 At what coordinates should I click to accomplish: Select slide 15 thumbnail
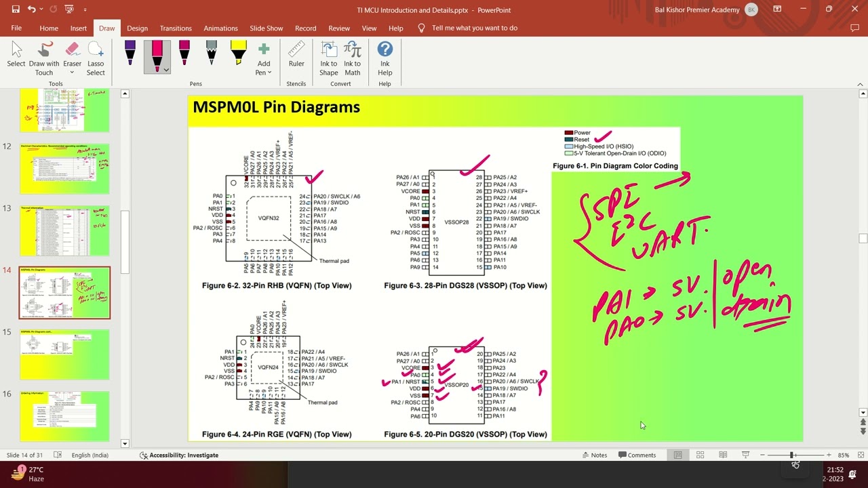pyautogui.click(x=64, y=354)
